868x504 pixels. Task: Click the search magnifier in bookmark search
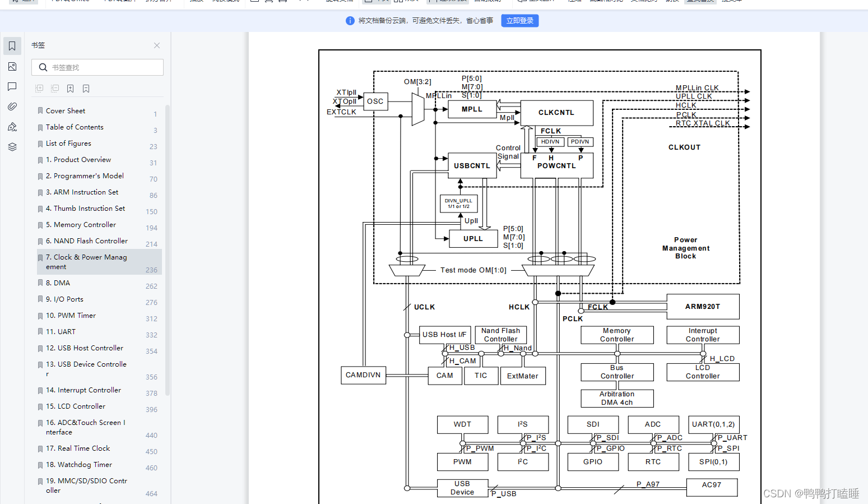coord(43,67)
